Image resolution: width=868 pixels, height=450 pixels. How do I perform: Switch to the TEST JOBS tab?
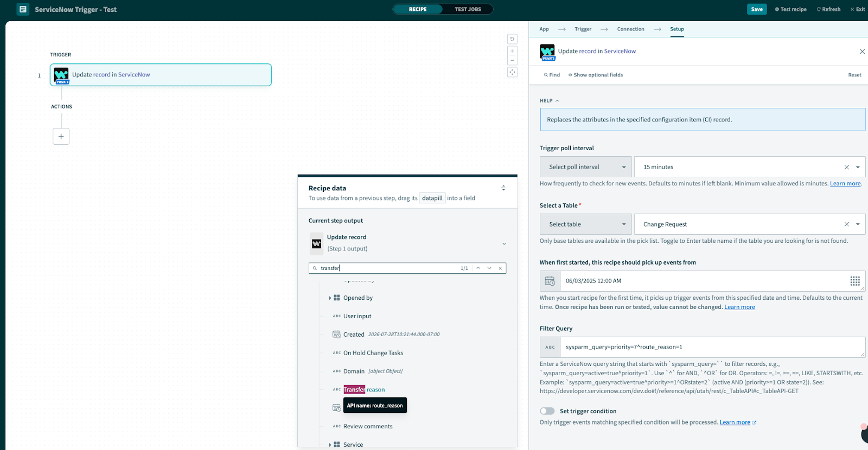tap(468, 9)
